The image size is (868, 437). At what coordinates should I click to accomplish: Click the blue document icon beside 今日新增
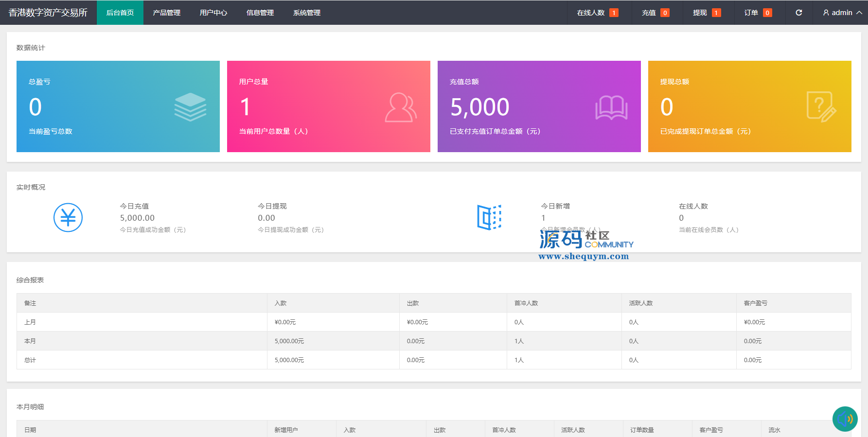489,217
